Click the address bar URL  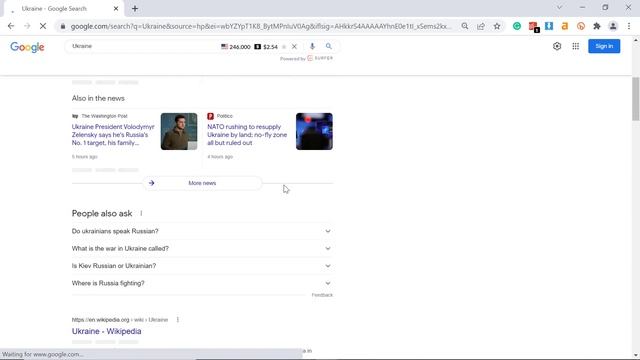[261, 26]
